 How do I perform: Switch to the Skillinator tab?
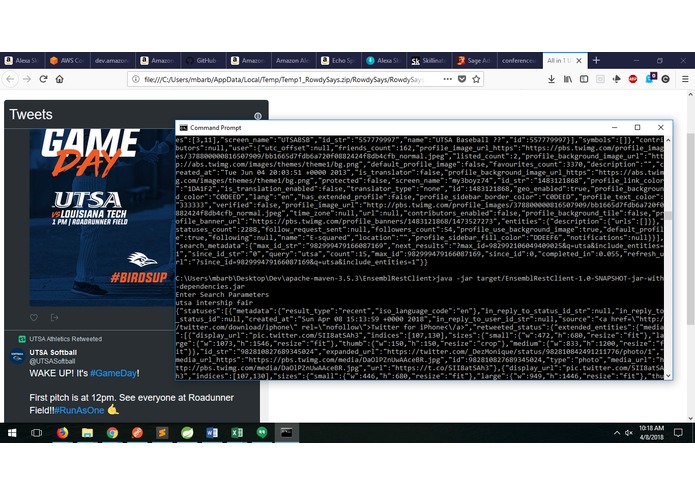(x=429, y=61)
